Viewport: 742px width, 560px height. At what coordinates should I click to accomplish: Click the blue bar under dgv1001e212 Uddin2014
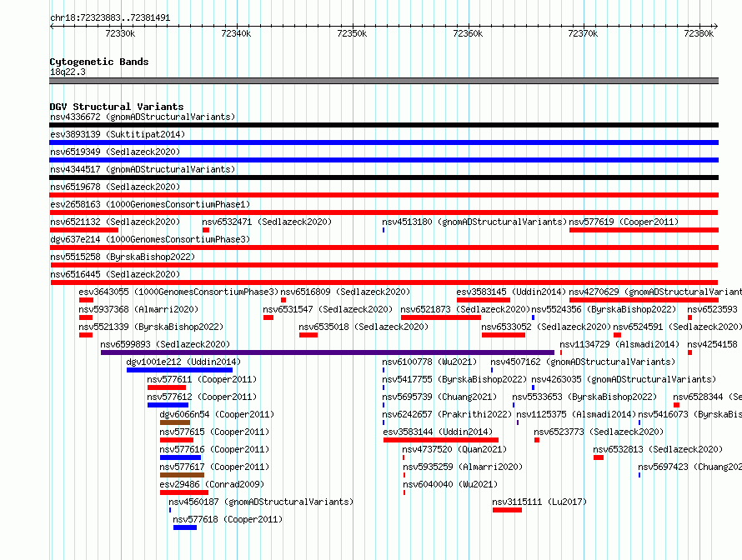coord(180,370)
